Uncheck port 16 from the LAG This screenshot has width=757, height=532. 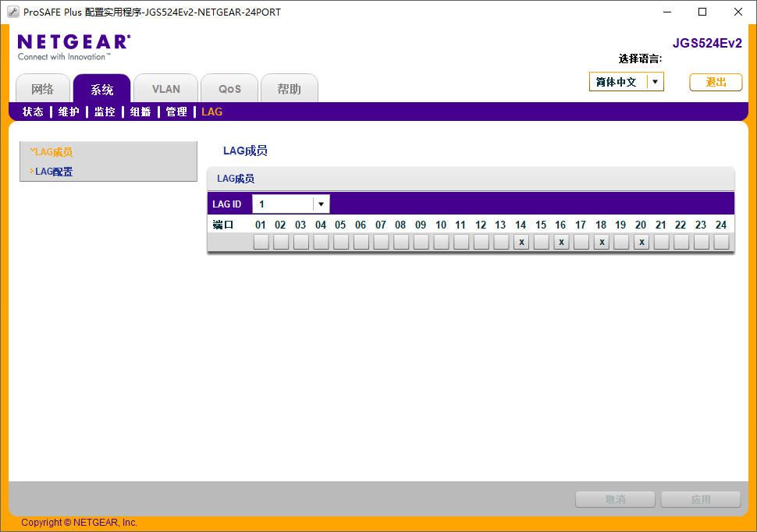[x=561, y=242]
